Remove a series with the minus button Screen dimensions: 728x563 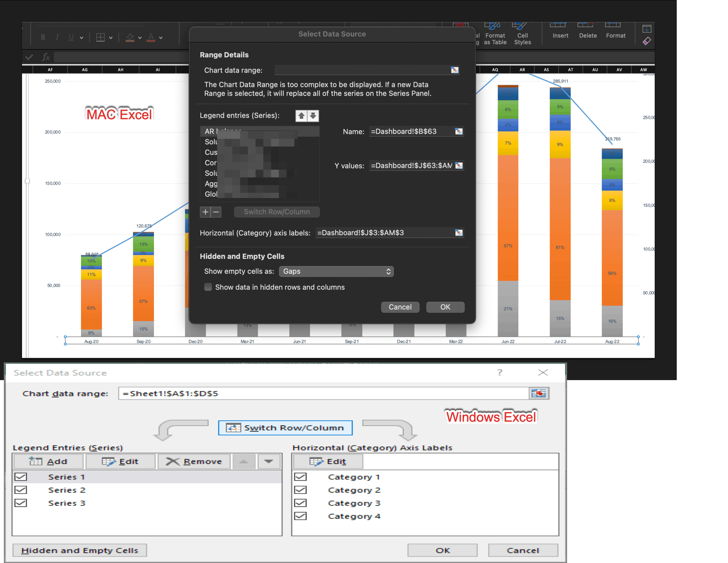click(216, 212)
